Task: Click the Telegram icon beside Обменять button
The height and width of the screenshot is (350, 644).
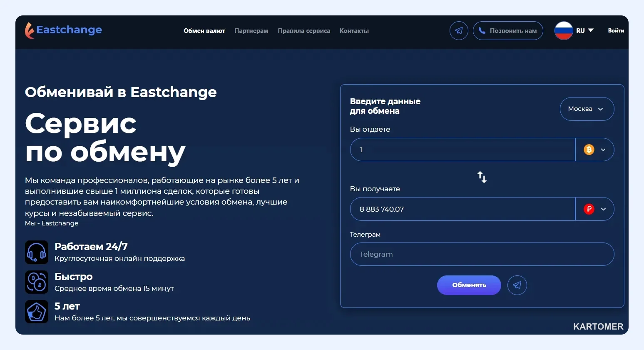Action: click(x=517, y=285)
